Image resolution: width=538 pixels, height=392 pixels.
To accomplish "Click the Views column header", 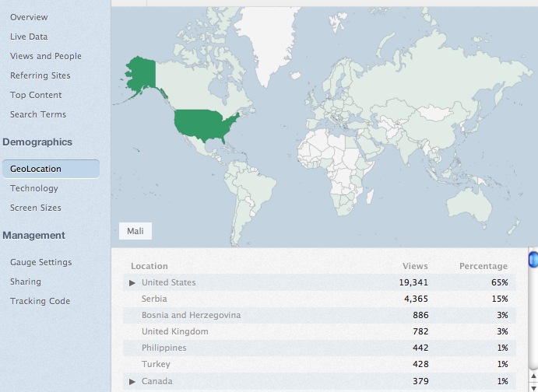I will pos(415,266).
